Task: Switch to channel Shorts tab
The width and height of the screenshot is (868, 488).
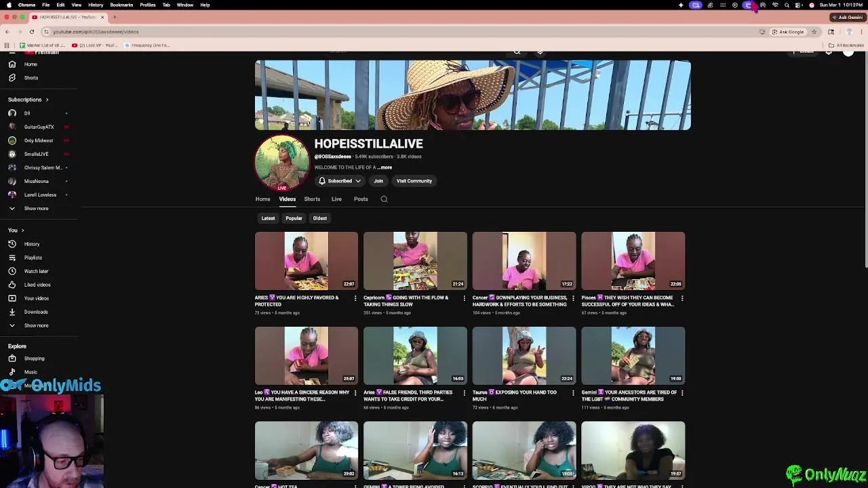Action: 312,199
